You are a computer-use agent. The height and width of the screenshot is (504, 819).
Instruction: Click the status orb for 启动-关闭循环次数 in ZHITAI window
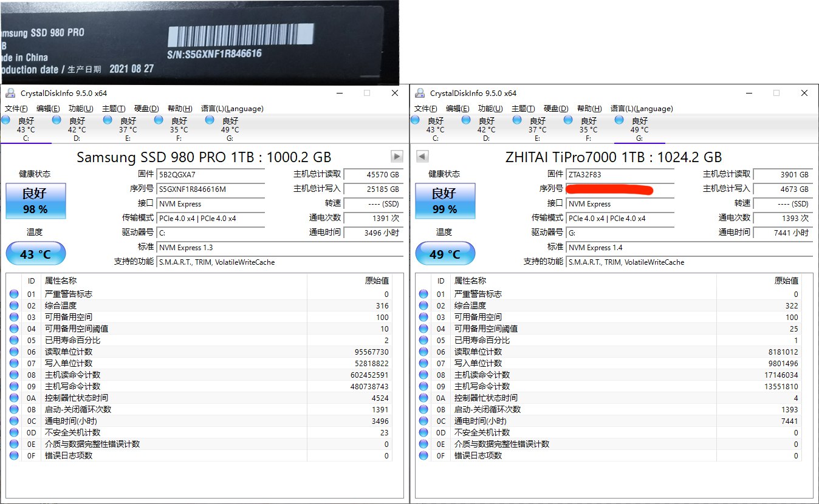[423, 409]
